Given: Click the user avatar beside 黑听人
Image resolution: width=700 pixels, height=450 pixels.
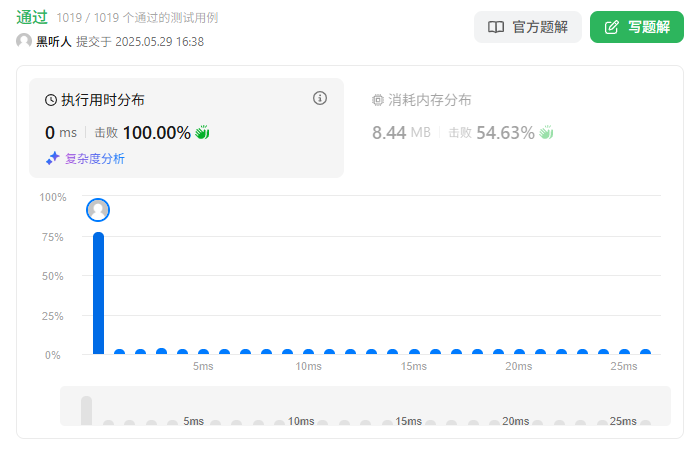Looking at the screenshot, I should (24, 41).
